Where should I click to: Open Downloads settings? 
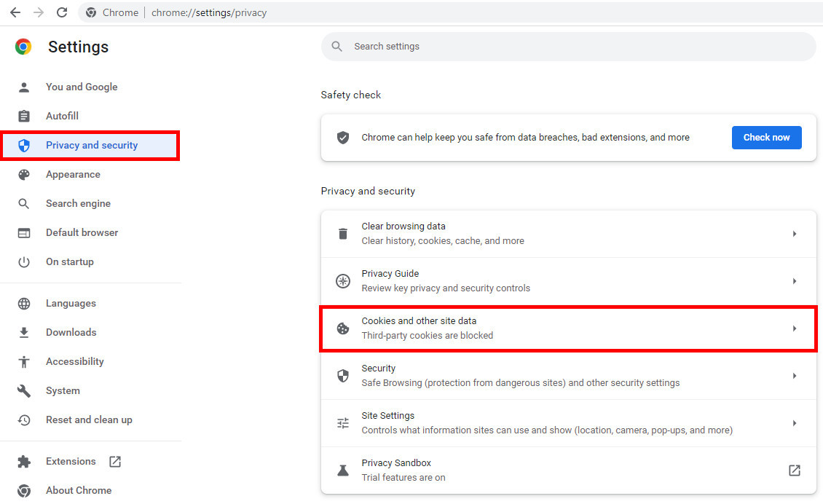71,332
